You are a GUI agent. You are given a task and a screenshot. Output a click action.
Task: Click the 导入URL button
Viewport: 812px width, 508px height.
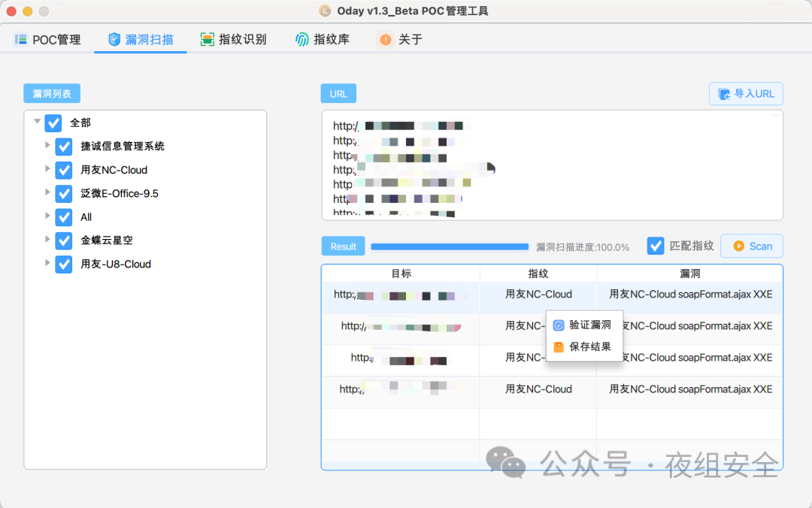tap(747, 94)
